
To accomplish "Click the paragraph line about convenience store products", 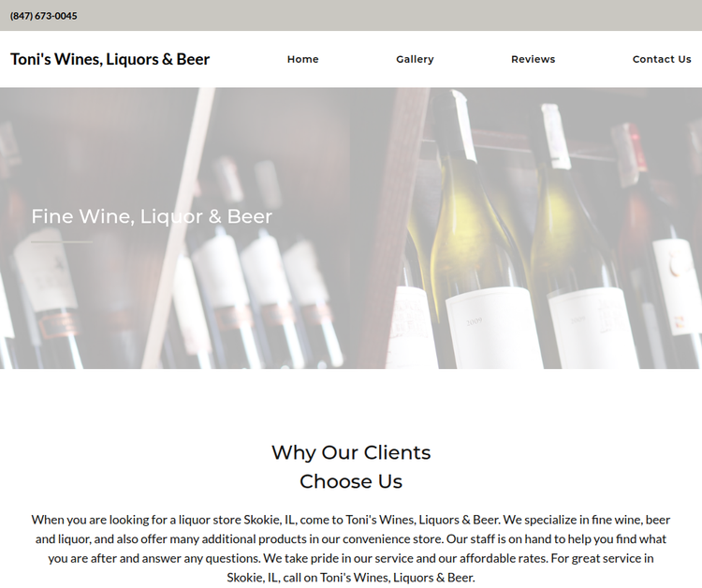I will (351, 538).
